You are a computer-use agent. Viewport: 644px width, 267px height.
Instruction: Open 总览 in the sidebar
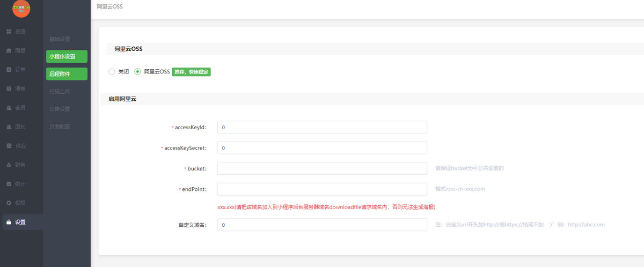point(21,32)
